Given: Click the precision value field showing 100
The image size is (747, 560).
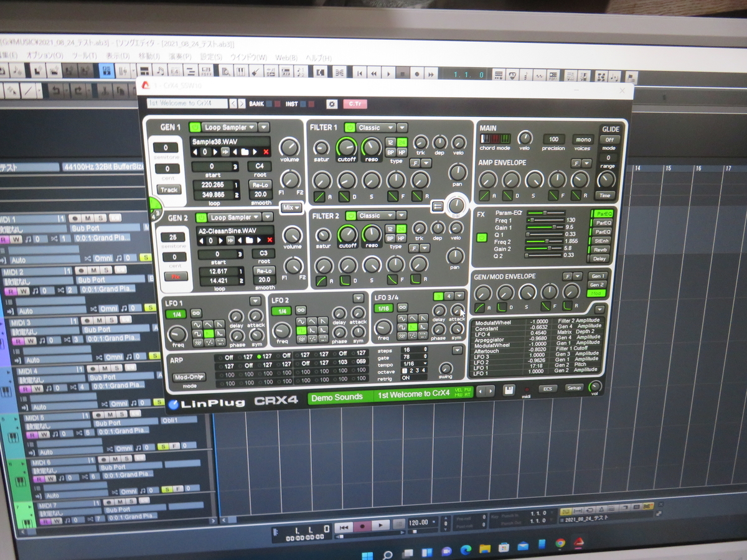Looking at the screenshot, I should point(553,139).
